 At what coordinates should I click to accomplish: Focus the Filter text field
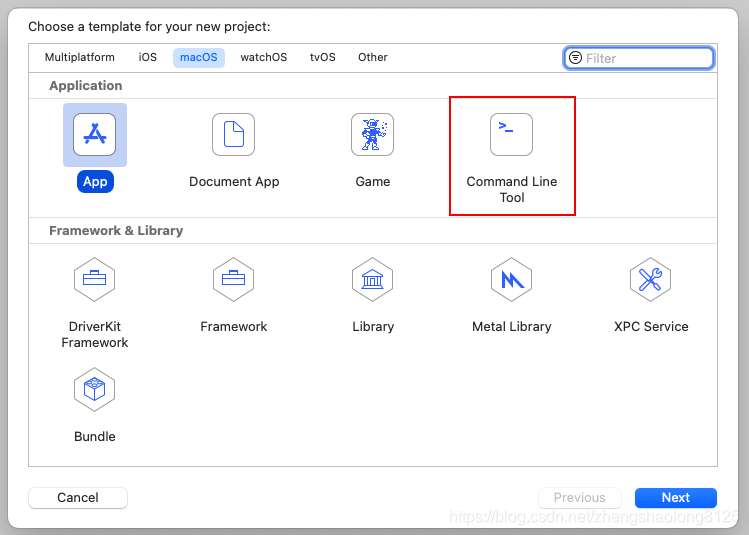click(x=639, y=58)
